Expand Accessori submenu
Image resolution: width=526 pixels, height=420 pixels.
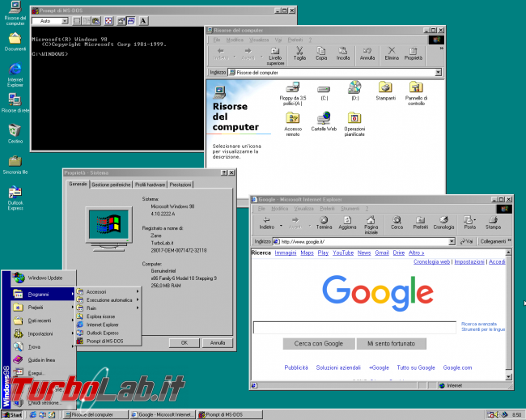108,292
